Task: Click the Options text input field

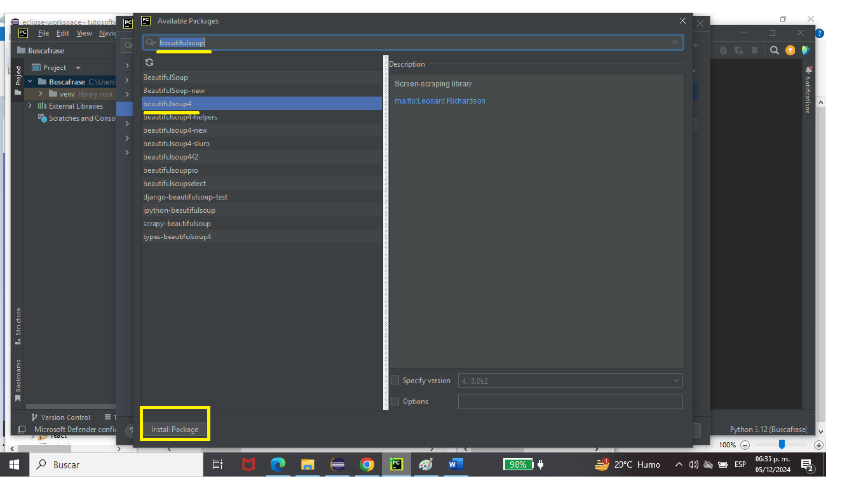Action: click(x=571, y=402)
